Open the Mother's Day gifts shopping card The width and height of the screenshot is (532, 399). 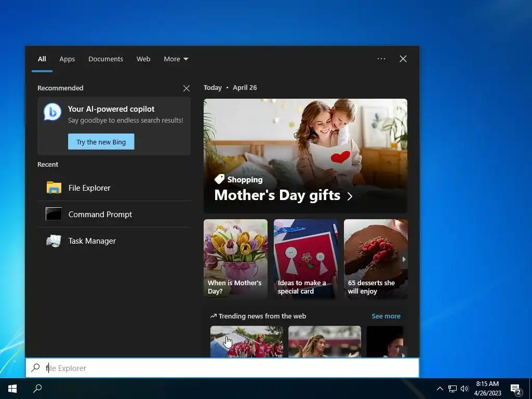[305, 156]
